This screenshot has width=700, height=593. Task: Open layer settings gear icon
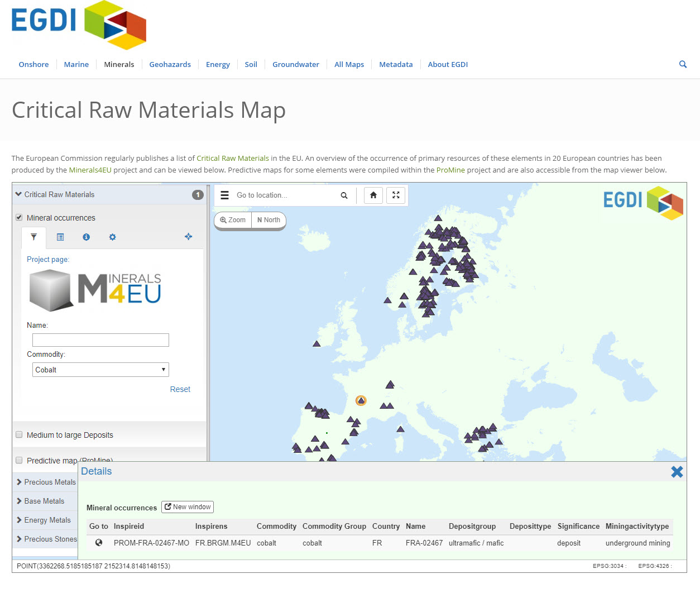[112, 237]
